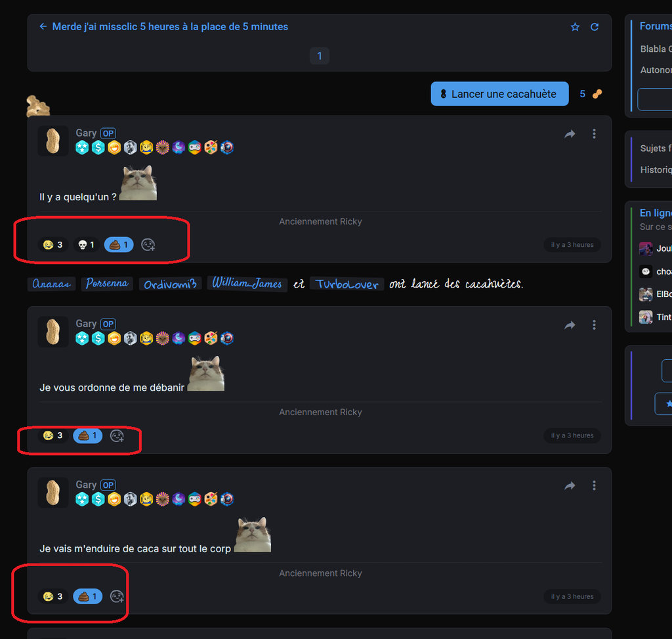The image size is (672, 639).
Task: Refresh the topic with the reload icon
Action: [x=595, y=27]
